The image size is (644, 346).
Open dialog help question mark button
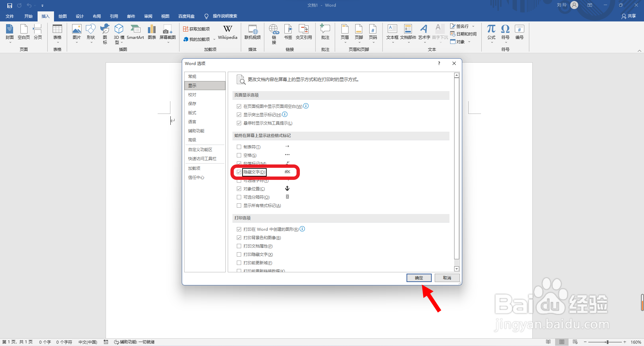tap(439, 63)
